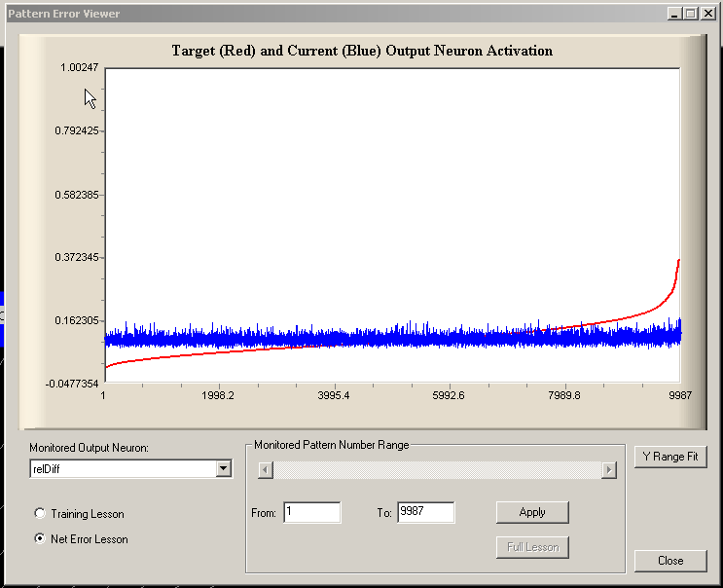Image resolution: width=723 pixels, height=588 pixels.
Task: Focus the To pattern number field
Action: click(x=425, y=512)
